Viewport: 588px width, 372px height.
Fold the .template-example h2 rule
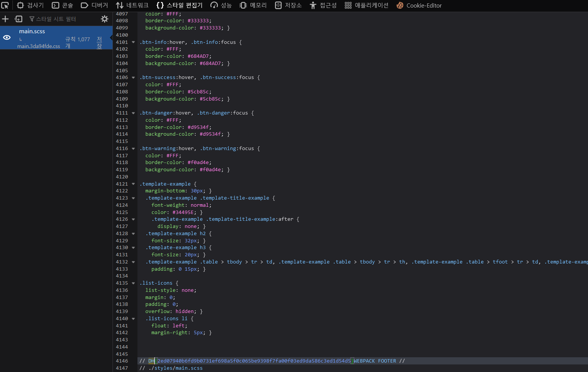(133, 234)
